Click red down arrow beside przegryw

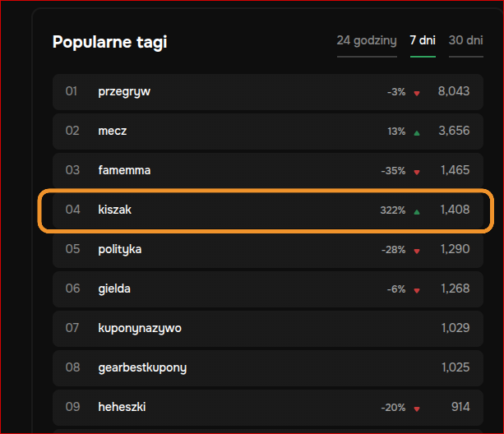[417, 93]
